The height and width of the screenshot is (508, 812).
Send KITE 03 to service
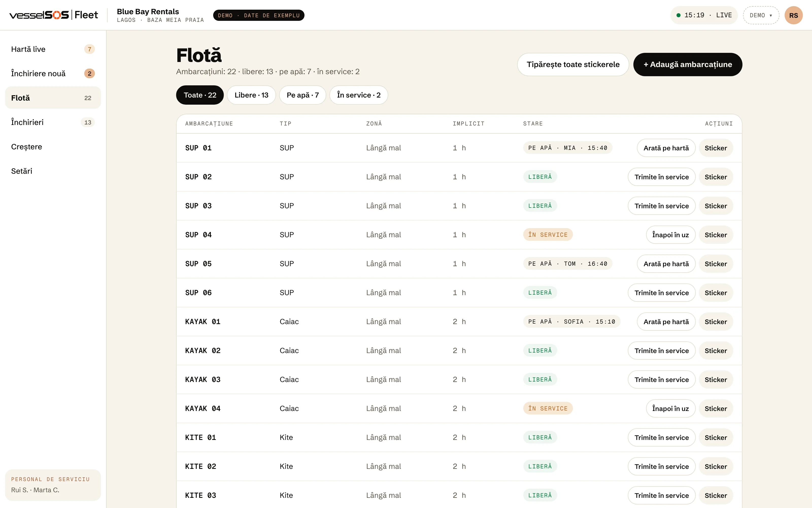(661, 495)
